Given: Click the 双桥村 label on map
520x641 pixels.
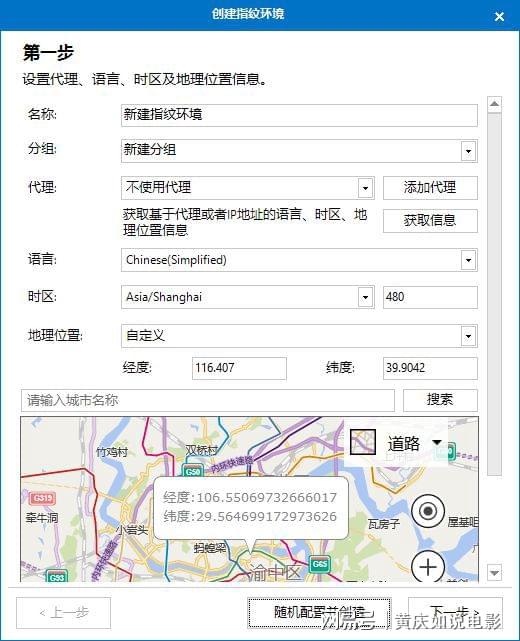Looking at the screenshot, I should pos(201,450).
